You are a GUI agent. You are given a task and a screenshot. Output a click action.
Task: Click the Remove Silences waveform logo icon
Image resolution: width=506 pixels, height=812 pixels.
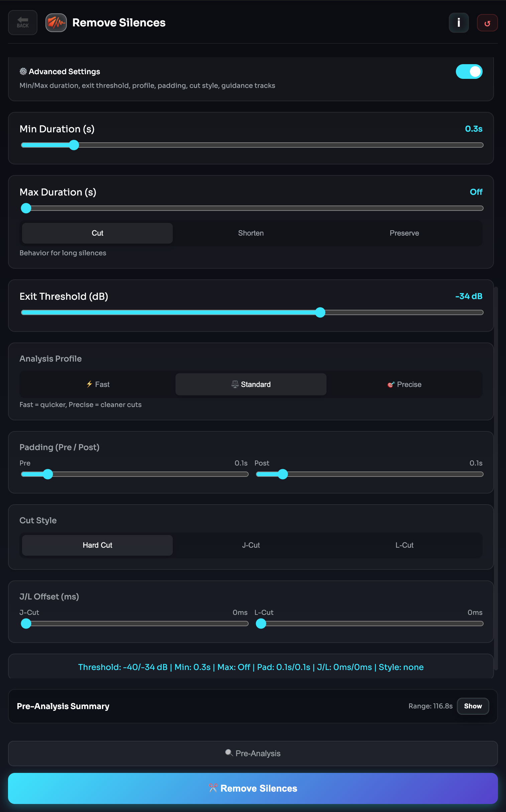tap(56, 22)
